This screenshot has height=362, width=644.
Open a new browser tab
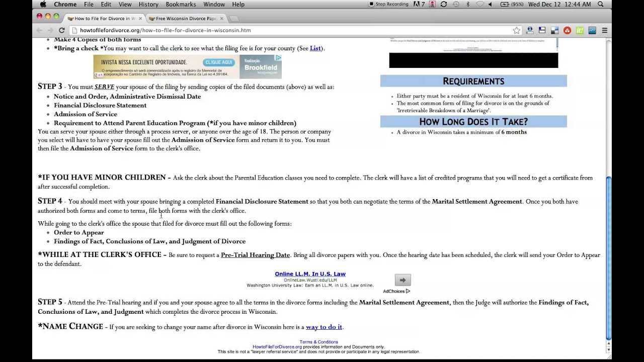pos(234,19)
